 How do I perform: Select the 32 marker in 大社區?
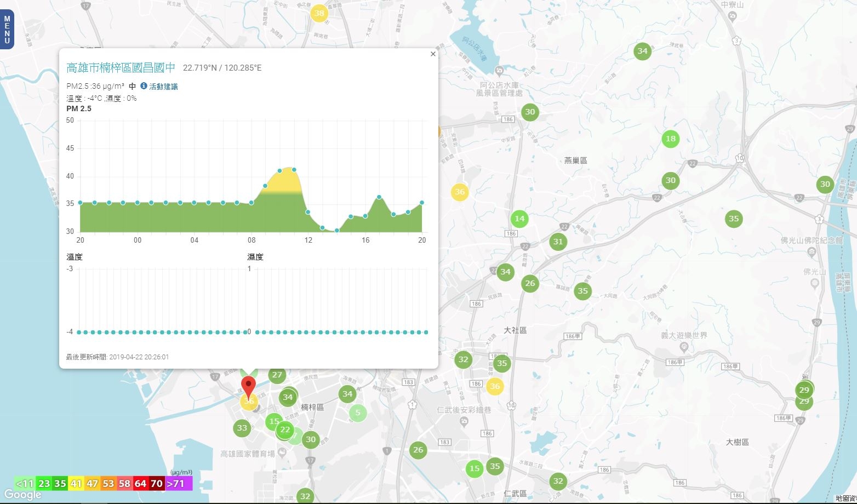click(x=464, y=359)
